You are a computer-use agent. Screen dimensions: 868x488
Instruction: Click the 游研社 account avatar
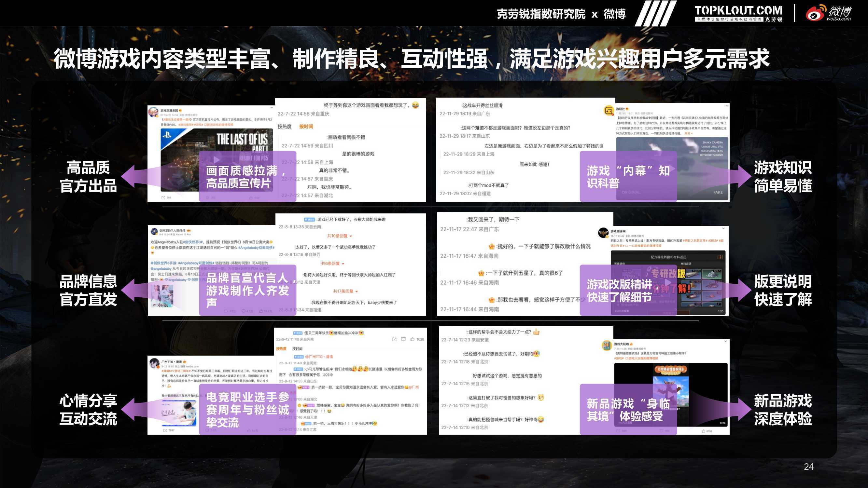click(x=608, y=111)
